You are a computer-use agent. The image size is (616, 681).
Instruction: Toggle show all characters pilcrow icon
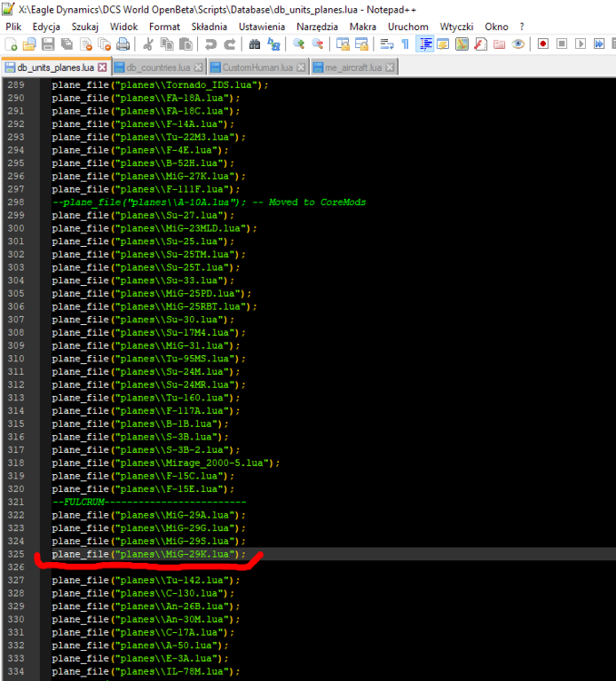tap(405, 44)
